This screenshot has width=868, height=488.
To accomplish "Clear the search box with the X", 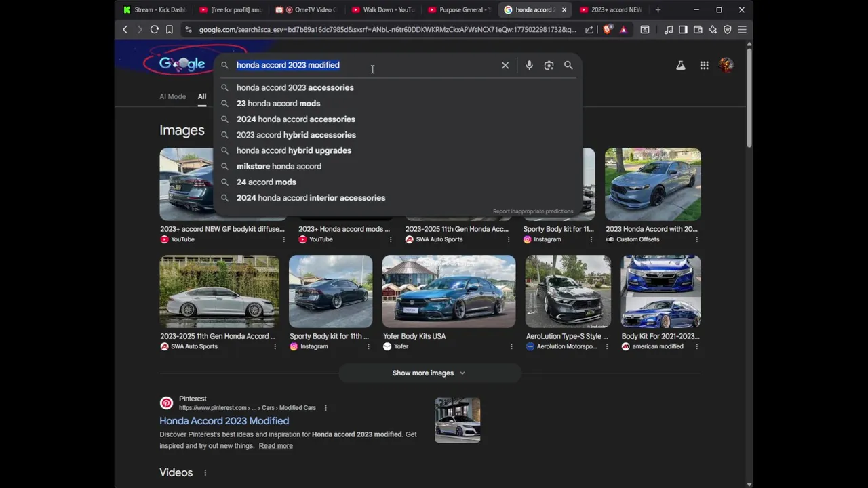I will coord(505,65).
